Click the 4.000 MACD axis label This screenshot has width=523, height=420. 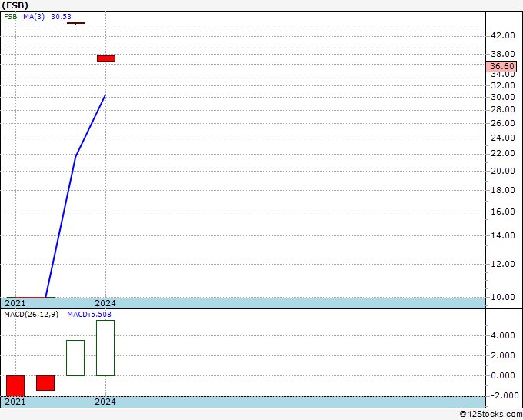pos(503,336)
